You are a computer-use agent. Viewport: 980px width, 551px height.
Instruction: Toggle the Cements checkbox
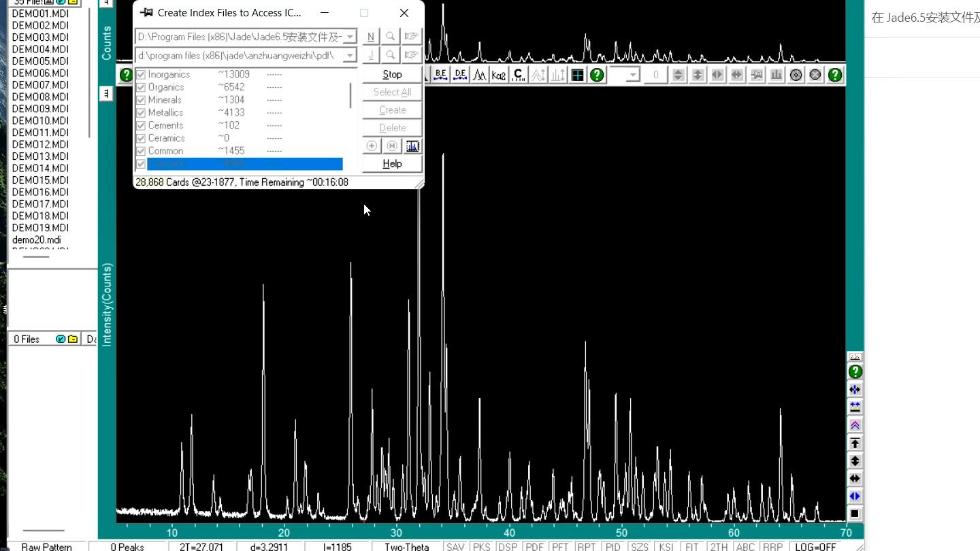pyautogui.click(x=141, y=125)
